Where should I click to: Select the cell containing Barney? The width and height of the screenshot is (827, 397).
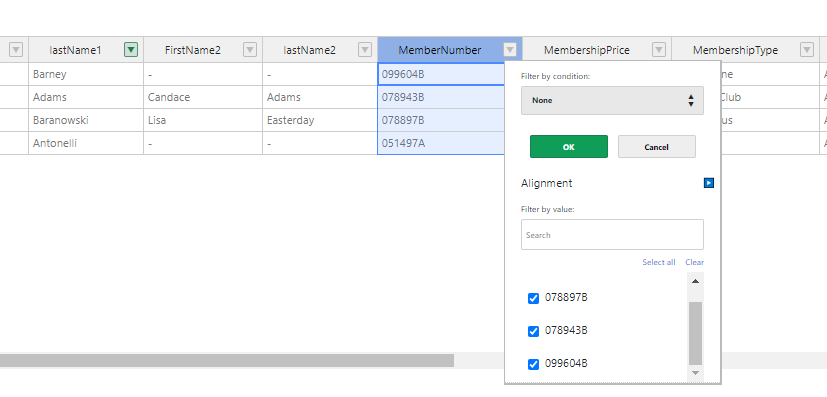click(86, 74)
